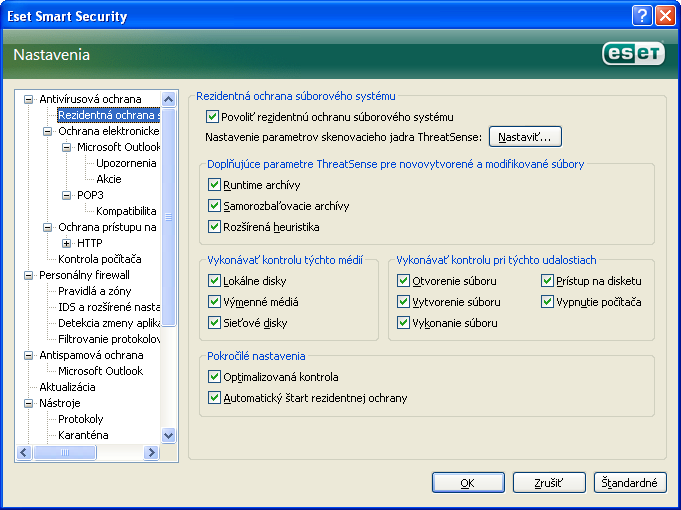This screenshot has width=681, height=510.
Task: Click the tree vertical scrollbar thumb
Action: (169, 217)
